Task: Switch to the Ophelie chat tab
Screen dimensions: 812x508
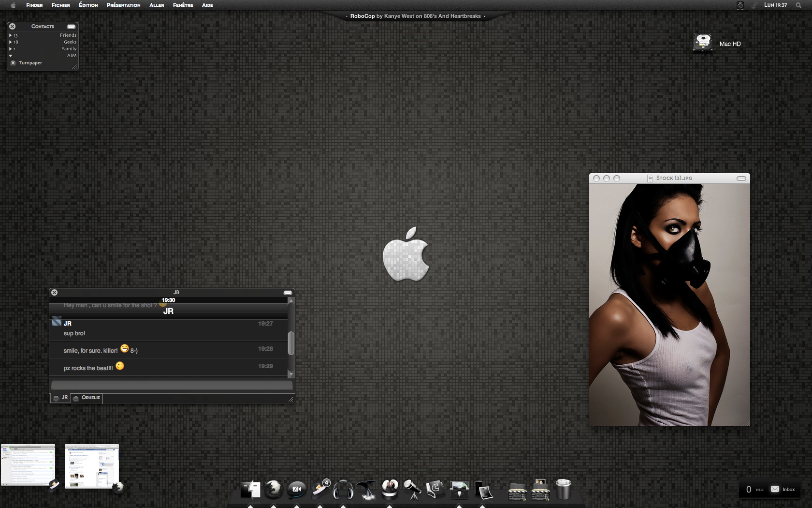Action: (87, 398)
